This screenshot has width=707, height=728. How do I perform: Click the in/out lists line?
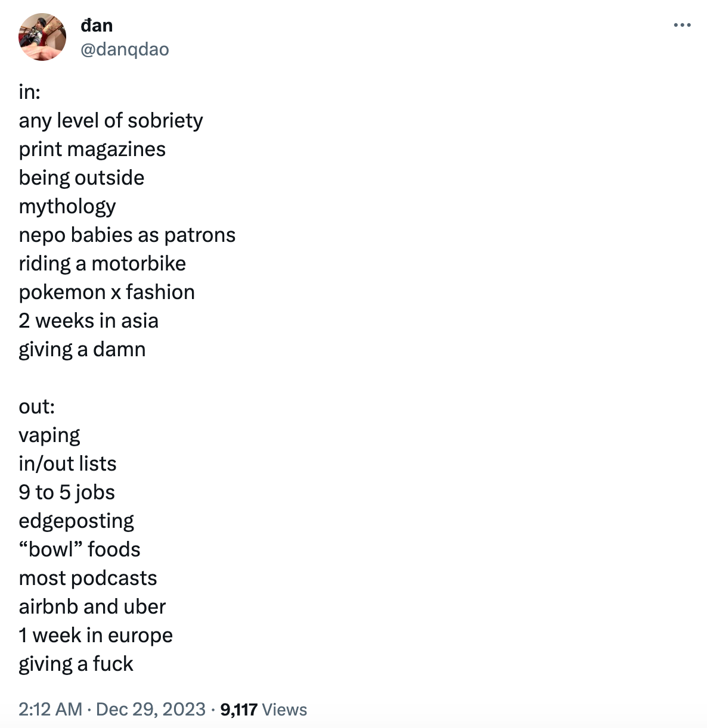pos(67,463)
